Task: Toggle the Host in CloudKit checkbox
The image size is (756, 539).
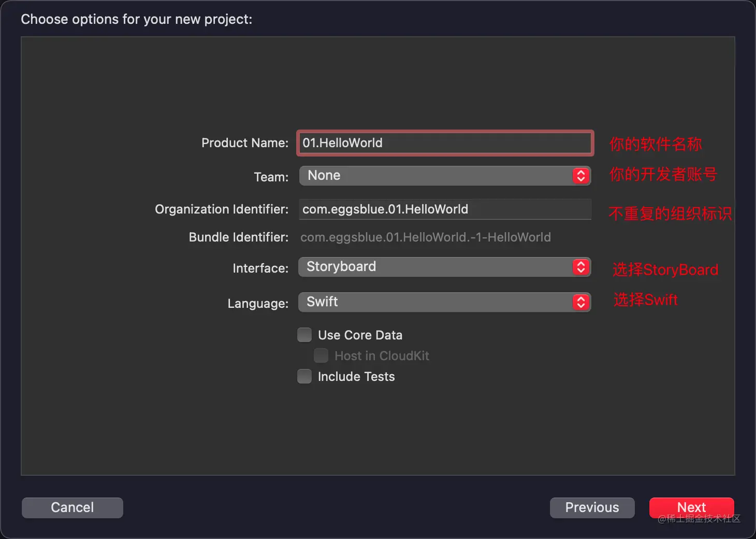Action: point(321,356)
